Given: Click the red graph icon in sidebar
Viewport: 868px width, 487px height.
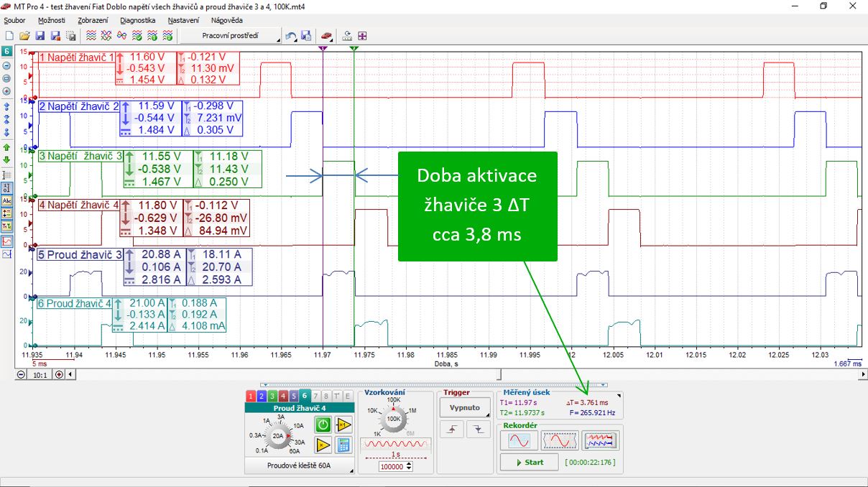Looking at the screenshot, I should point(7,241).
